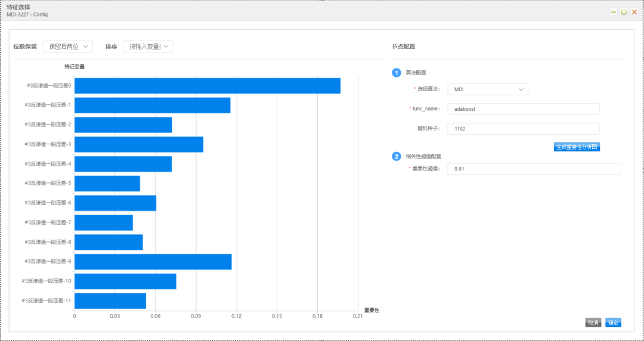
Task: Click the 相关性阈值配置 section label
Action: 423,157
